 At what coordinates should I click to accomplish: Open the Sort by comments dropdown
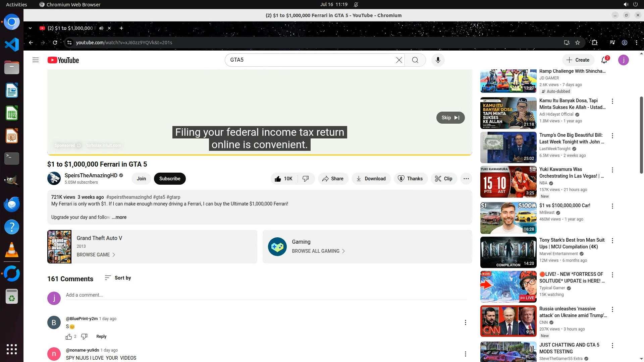tap(118, 278)
